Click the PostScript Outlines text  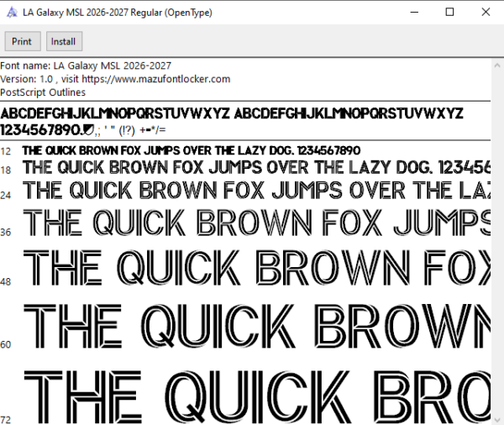(43, 92)
